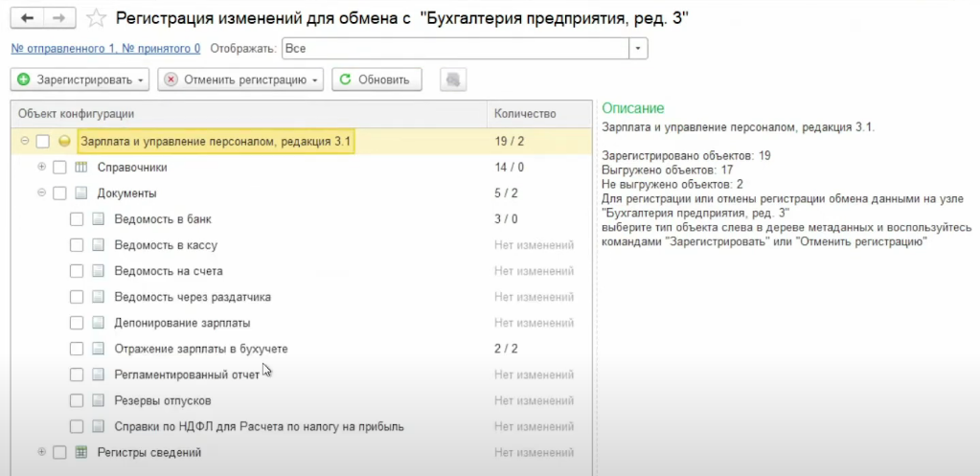This screenshot has width=980, height=476.
Task: Open the Отображать dropdown arrow
Action: 638,48
